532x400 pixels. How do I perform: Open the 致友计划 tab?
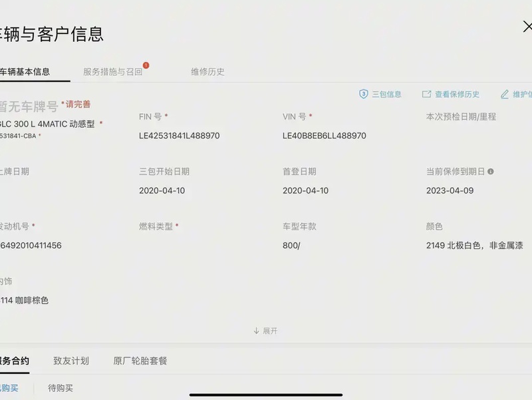tap(71, 361)
